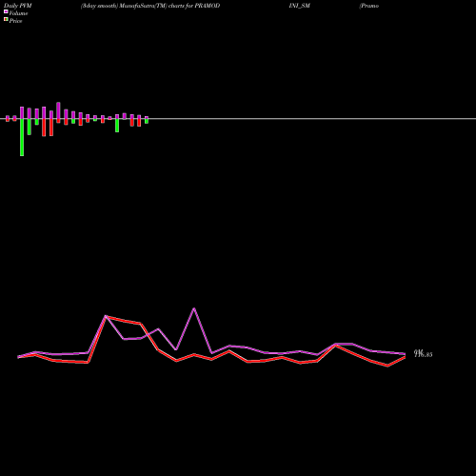Click the 'Price' legend label
This screenshot has height=476, width=476.
point(15,21)
